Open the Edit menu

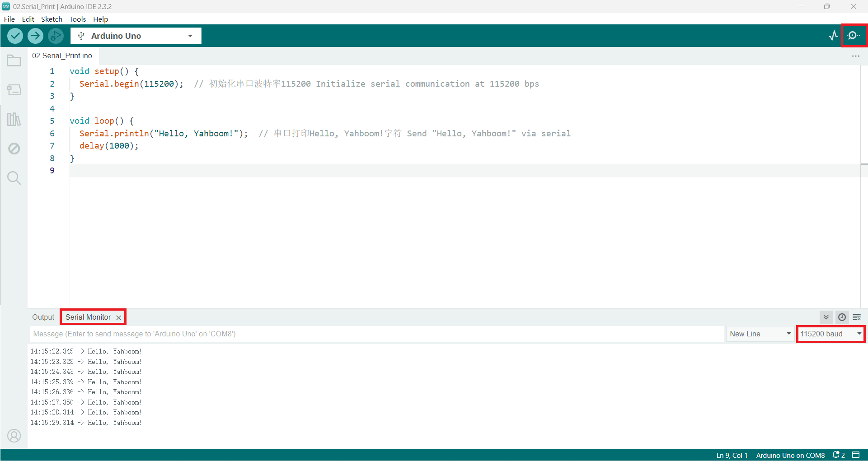coord(28,19)
